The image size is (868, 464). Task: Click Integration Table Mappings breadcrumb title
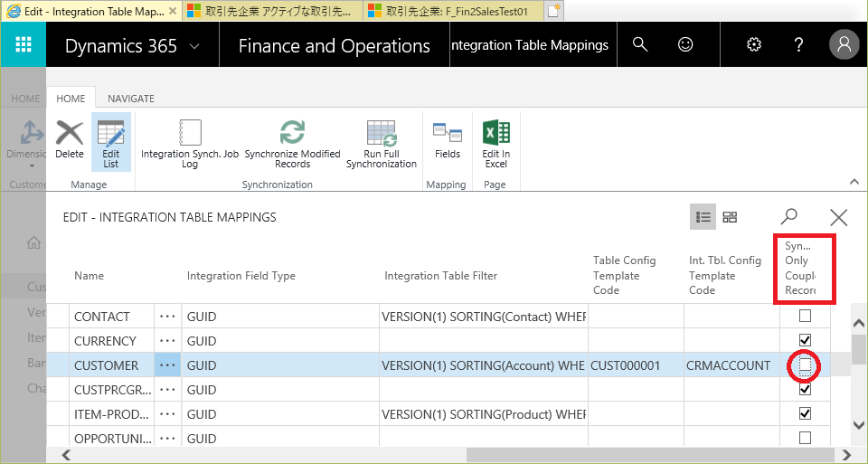tap(530, 45)
